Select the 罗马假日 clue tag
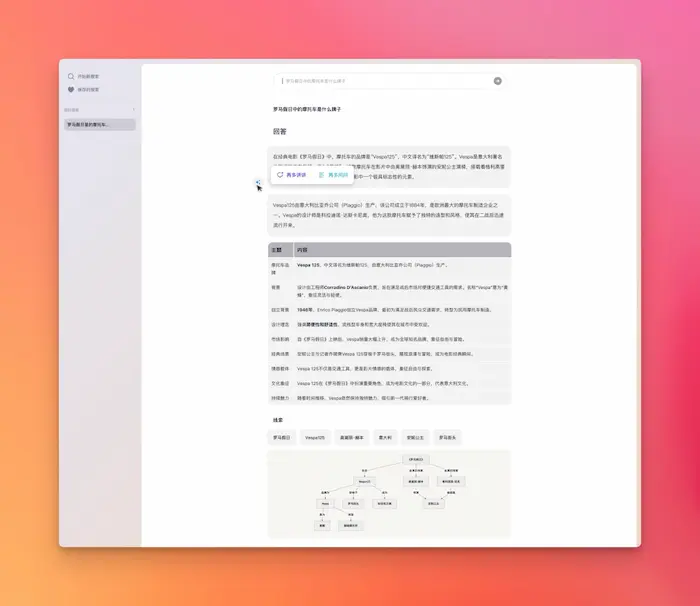Screen dimensions: 700x606 click(283, 437)
